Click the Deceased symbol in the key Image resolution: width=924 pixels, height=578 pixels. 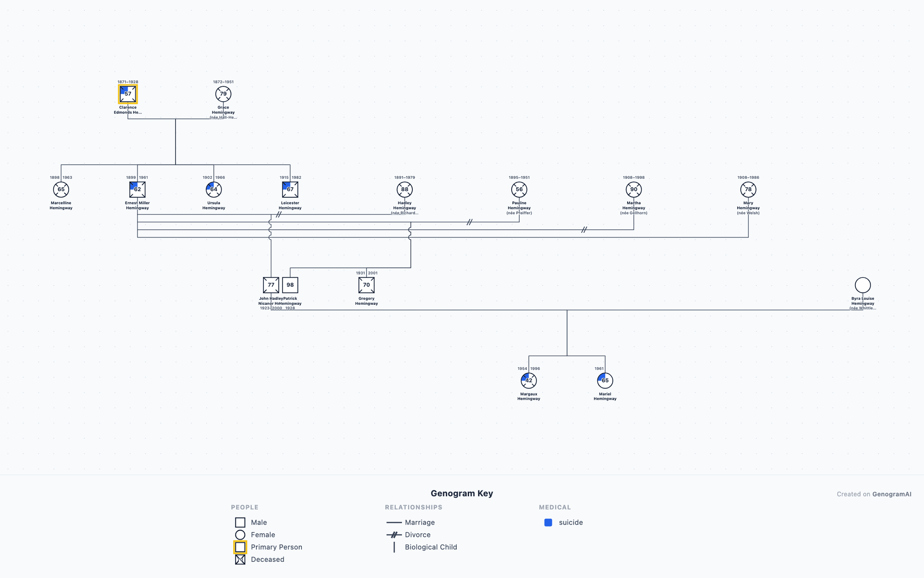[x=240, y=559]
